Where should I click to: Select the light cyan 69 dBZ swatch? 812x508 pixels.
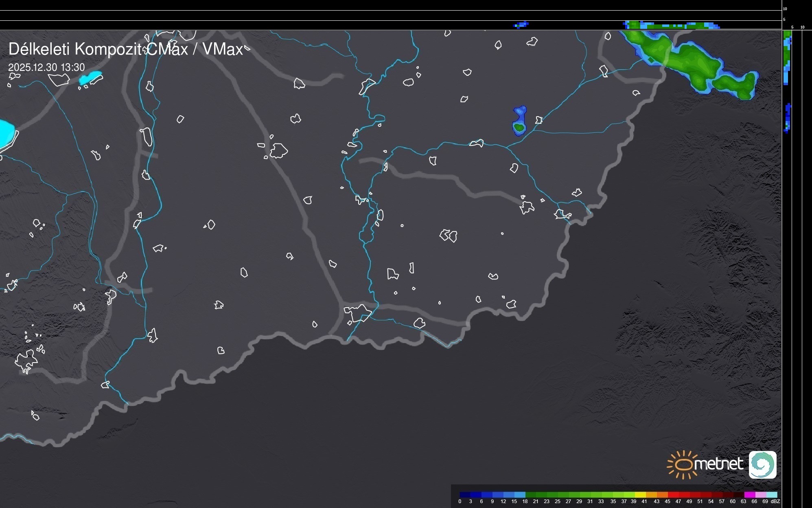click(x=772, y=495)
